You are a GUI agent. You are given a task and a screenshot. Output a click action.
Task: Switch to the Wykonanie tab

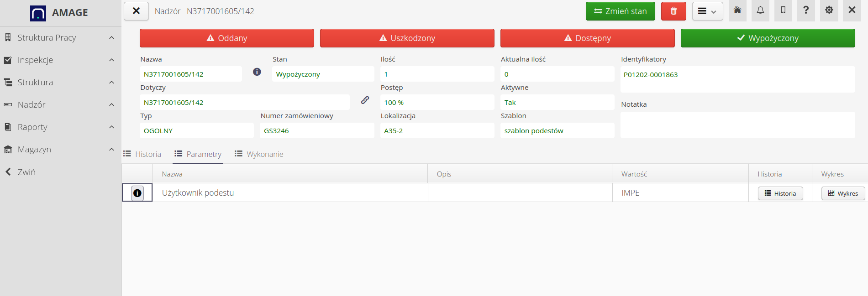[259, 154]
